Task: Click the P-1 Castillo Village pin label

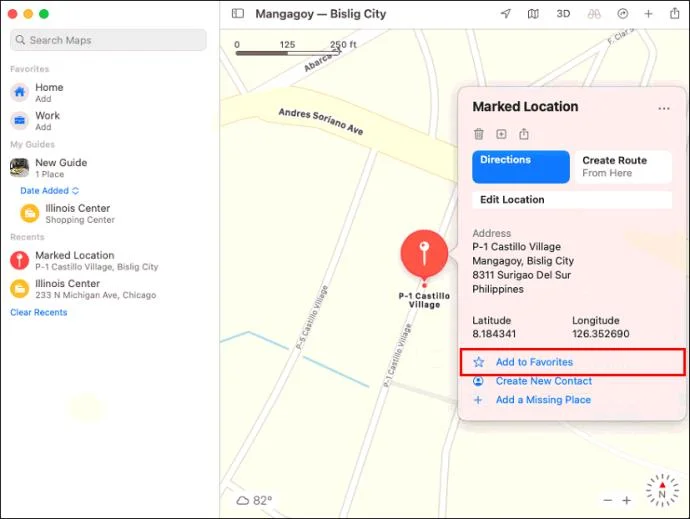Action: click(424, 300)
